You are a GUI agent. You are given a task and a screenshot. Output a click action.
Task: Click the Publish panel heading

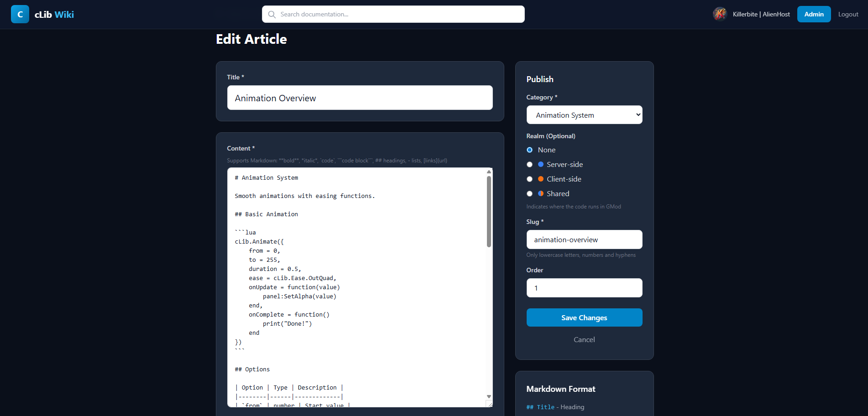pos(540,79)
